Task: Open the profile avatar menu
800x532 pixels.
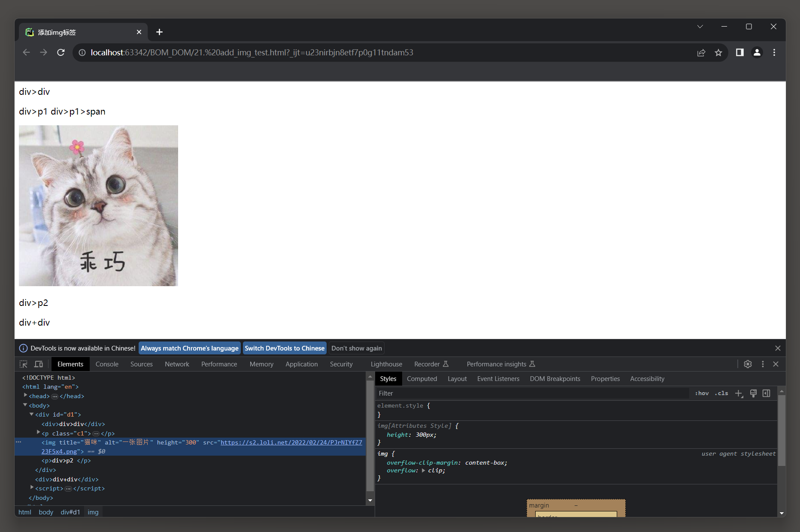Action: [757, 52]
